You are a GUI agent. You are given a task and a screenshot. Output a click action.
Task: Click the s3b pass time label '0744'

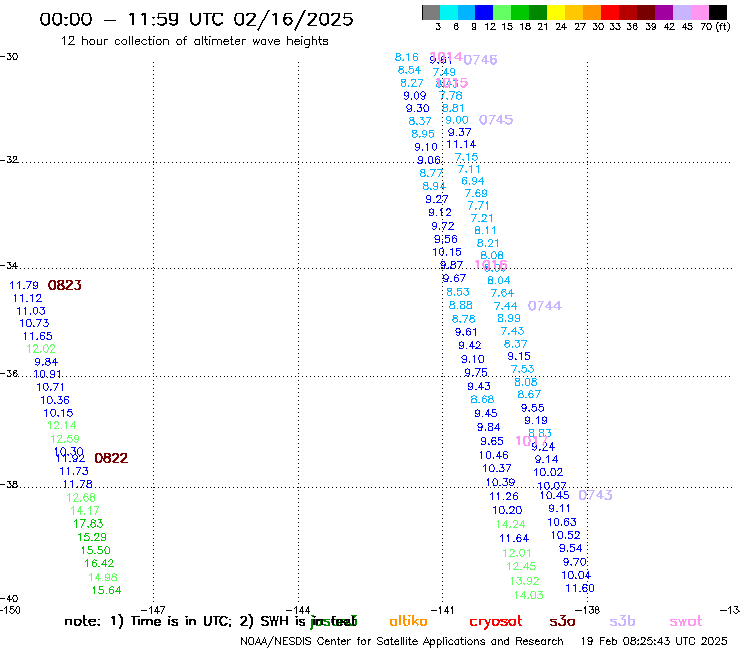pyautogui.click(x=545, y=306)
